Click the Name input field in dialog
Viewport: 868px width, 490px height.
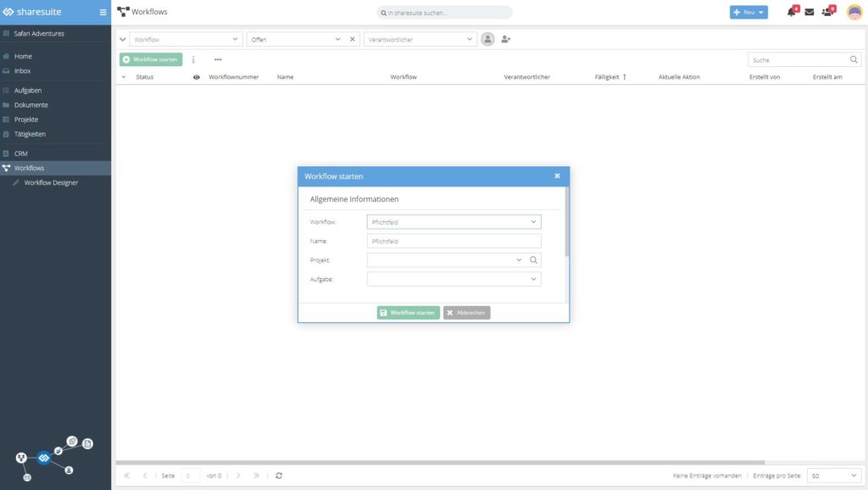click(x=453, y=242)
